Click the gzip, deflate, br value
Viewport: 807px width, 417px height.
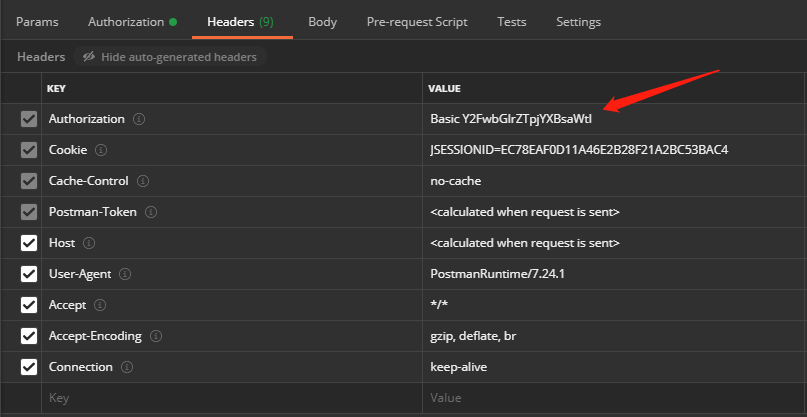(x=473, y=336)
